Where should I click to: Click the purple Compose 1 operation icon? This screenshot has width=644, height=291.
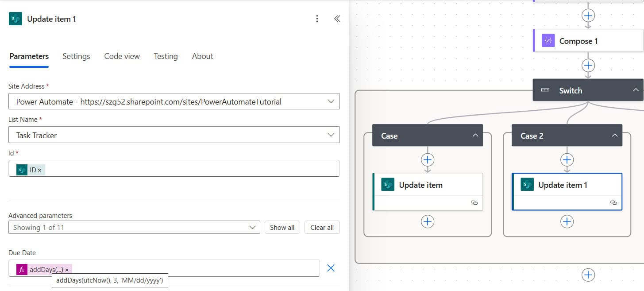[x=548, y=40]
